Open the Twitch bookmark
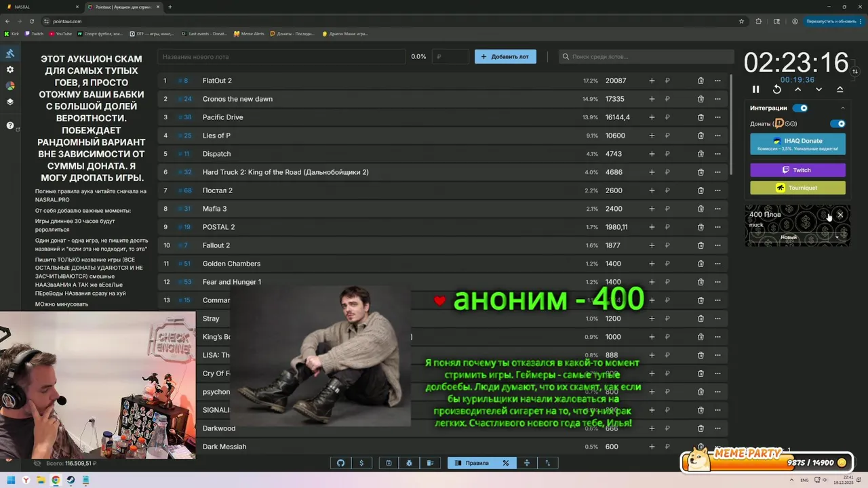 click(34, 33)
